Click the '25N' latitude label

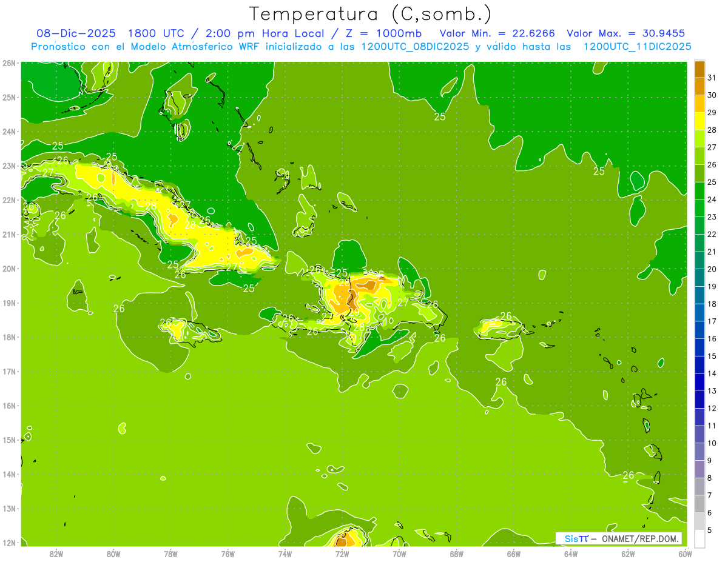click(9, 97)
